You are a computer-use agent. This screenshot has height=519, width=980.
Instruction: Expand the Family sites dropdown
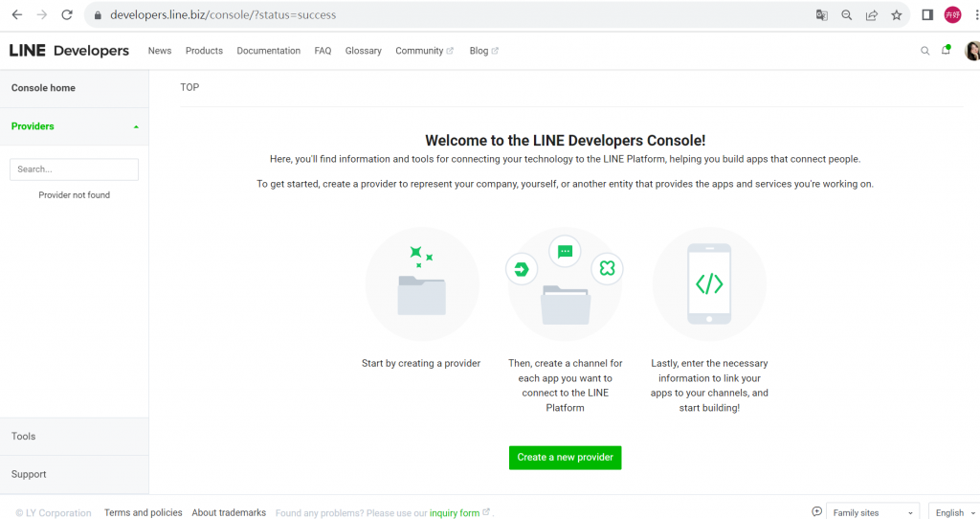[x=873, y=512]
